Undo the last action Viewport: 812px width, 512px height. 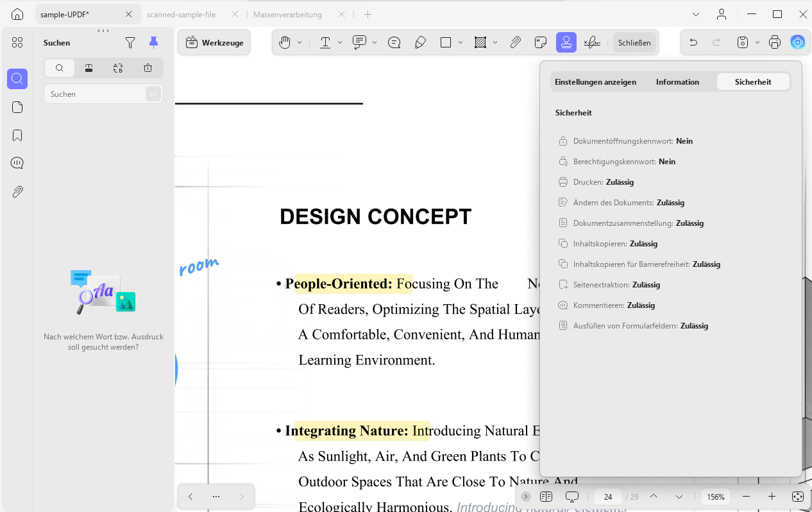click(x=693, y=42)
